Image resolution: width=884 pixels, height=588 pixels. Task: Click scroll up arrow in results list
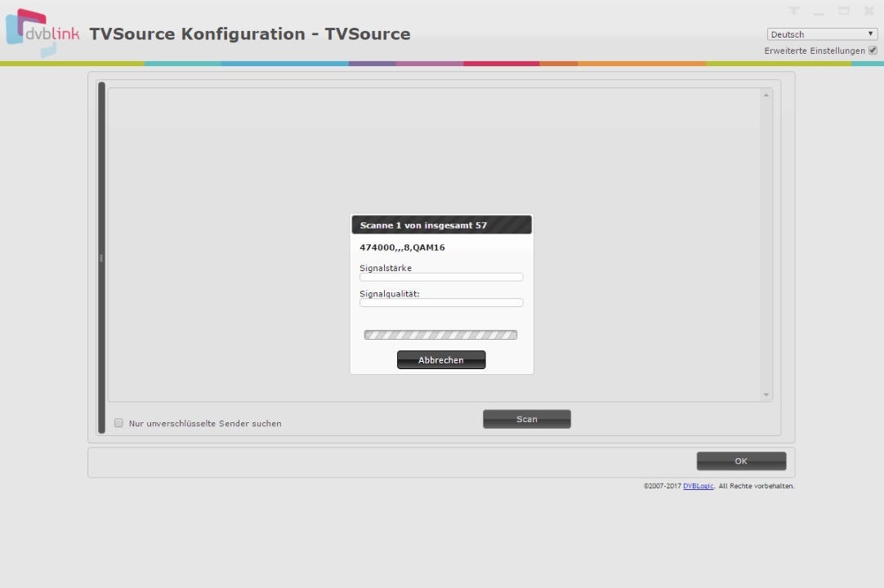(x=766, y=96)
